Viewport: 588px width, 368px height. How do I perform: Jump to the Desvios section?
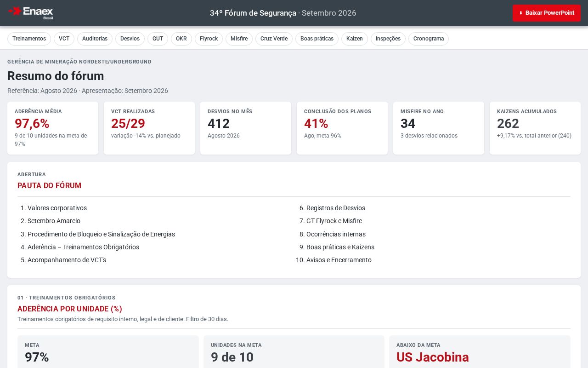pyautogui.click(x=130, y=39)
